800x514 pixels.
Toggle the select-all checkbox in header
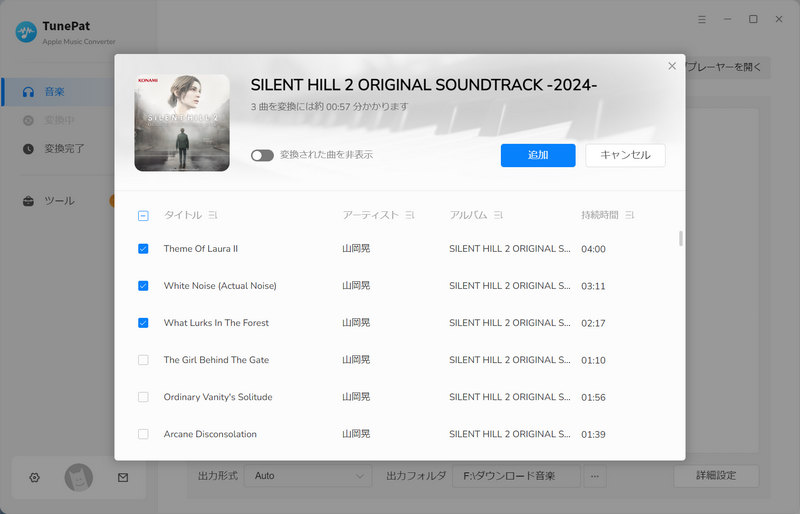coord(143,216)
